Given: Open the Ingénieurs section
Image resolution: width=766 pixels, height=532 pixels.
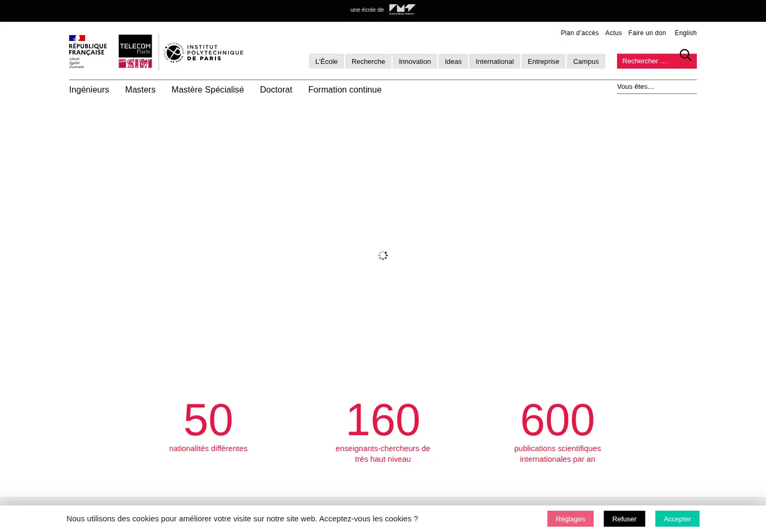Looking at the screenshot, I should tap(89, 90).
